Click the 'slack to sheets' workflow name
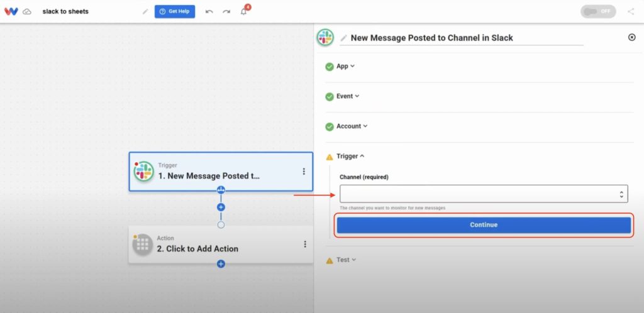644x313 pixels. click(65, 11)
